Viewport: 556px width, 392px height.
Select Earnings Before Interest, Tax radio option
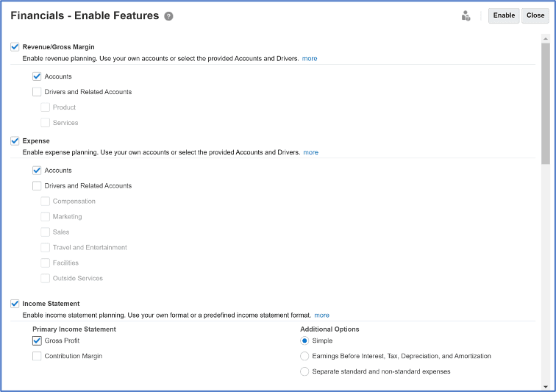[304, 356]
